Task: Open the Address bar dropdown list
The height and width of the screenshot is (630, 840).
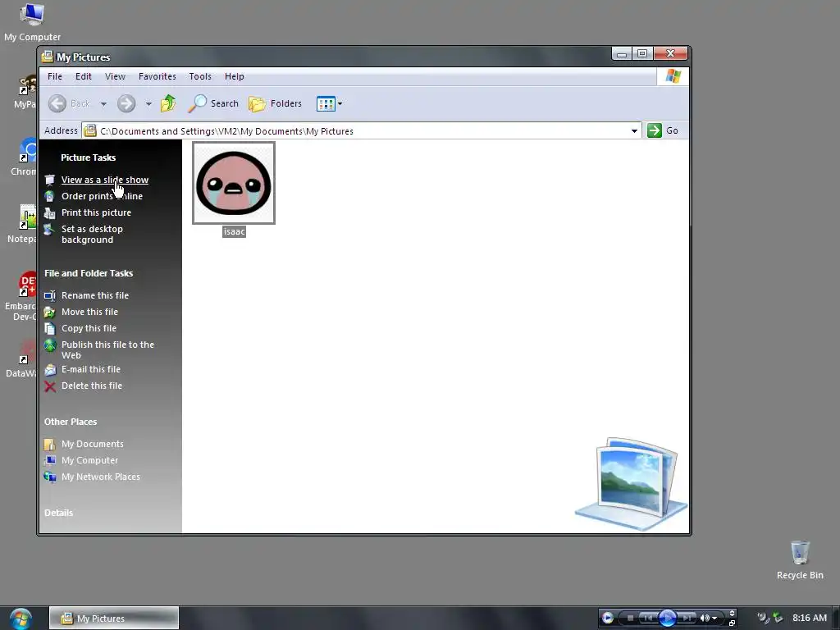Action: 634,130
